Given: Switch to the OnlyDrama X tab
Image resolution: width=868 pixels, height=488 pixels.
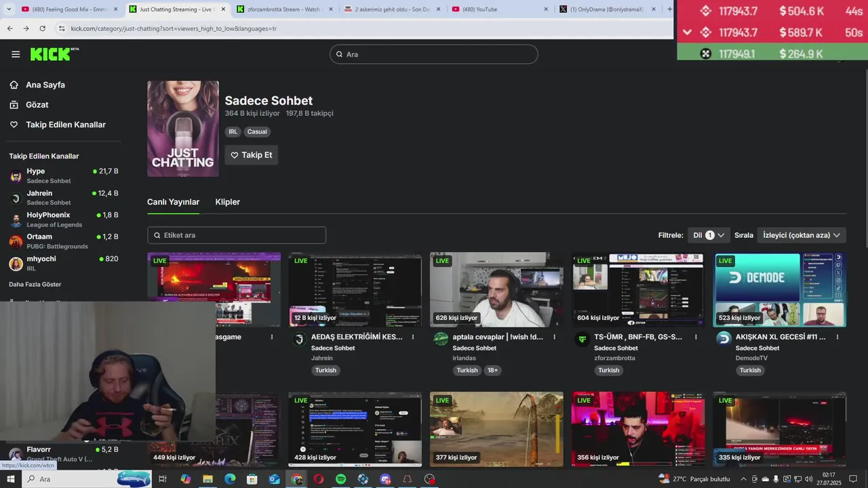Looking at the screenshot, I should pyautogui.click(x=607, y=9).
